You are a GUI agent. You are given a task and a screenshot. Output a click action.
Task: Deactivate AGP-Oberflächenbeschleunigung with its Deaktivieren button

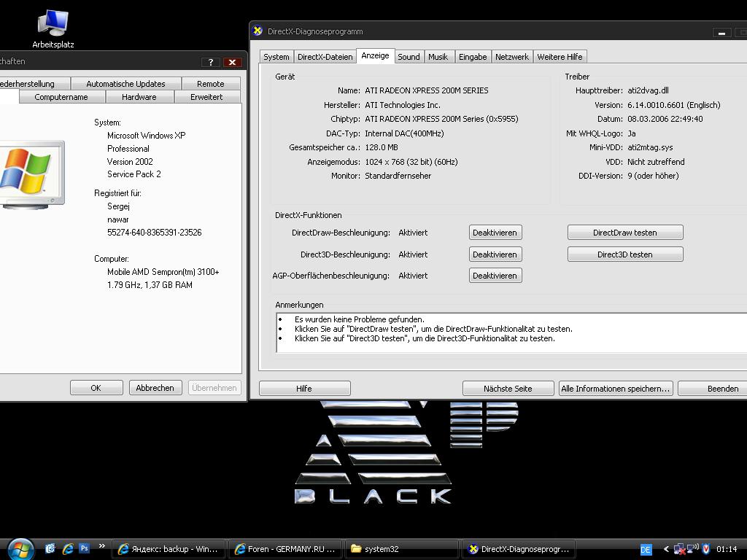pyautogui.click(x=495, y=275)
